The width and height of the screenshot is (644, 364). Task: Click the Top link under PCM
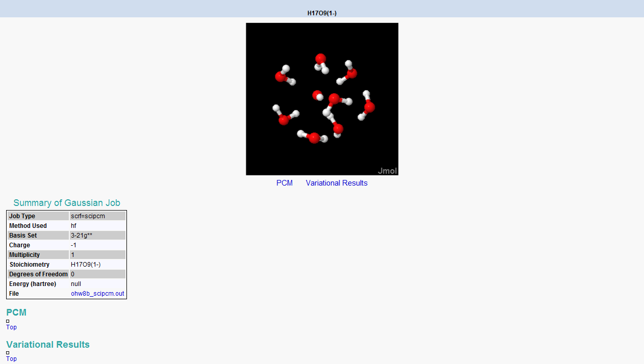pos(11,327)
